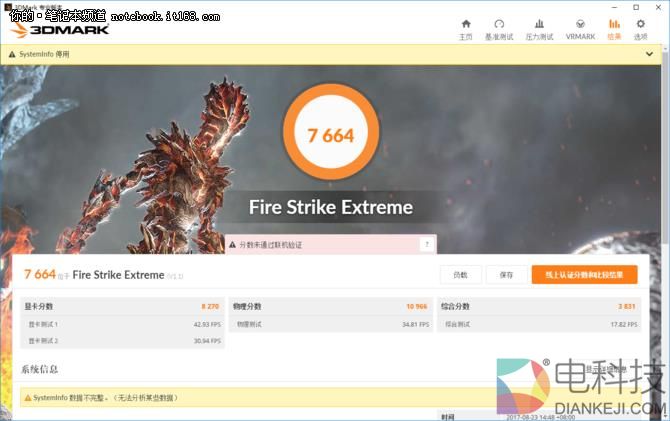
Task: Click the Save (保存) button
Action: [x=506, y=274]
